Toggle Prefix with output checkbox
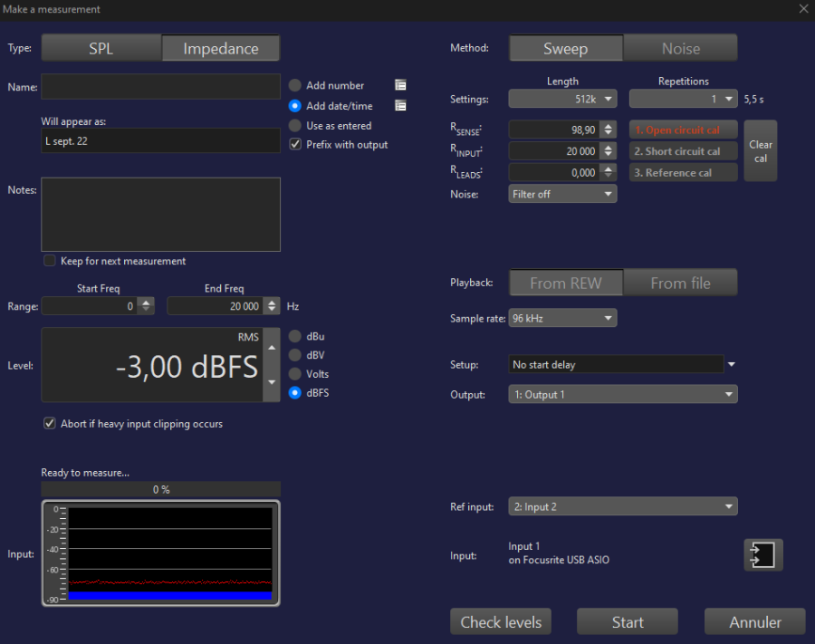Viewport: 815px width, 644px height. pos(295,145)
